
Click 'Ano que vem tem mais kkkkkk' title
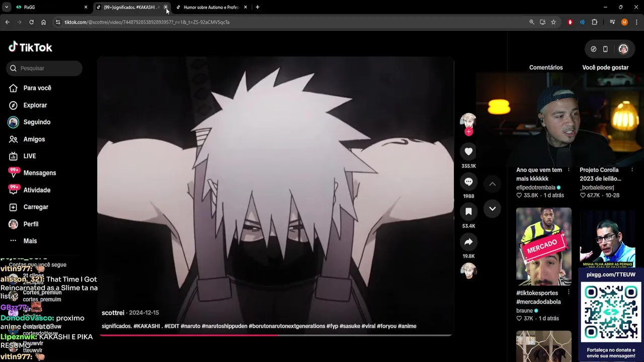(x=539, y=174)
